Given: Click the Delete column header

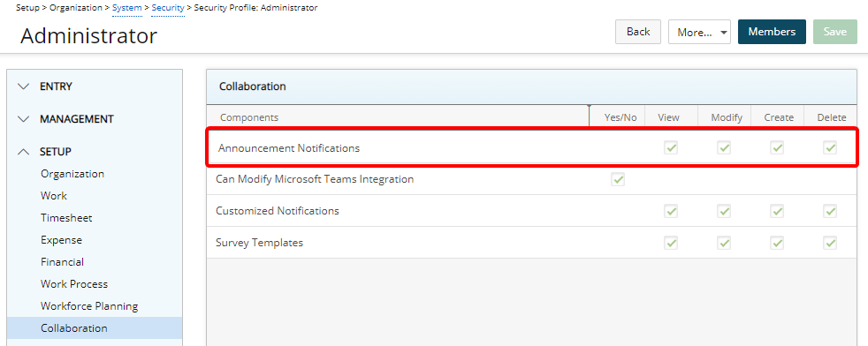Looking at the screenshot, I should coord(832,117).
